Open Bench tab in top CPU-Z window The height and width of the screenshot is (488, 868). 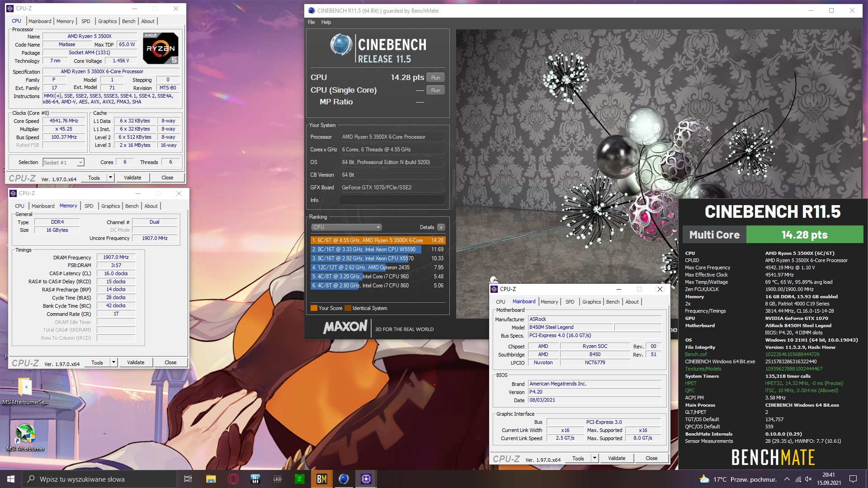pos(129,21)
